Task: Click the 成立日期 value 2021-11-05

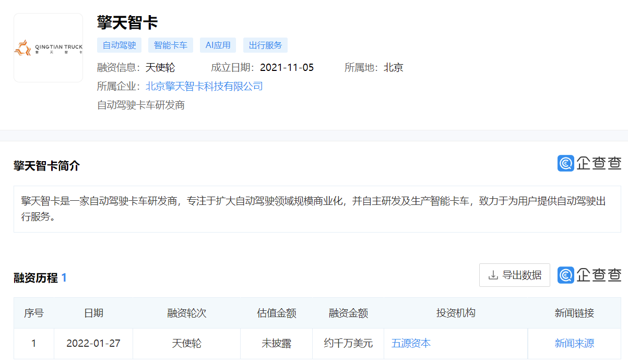Action: pyautogui.click(x=287, y=67)
